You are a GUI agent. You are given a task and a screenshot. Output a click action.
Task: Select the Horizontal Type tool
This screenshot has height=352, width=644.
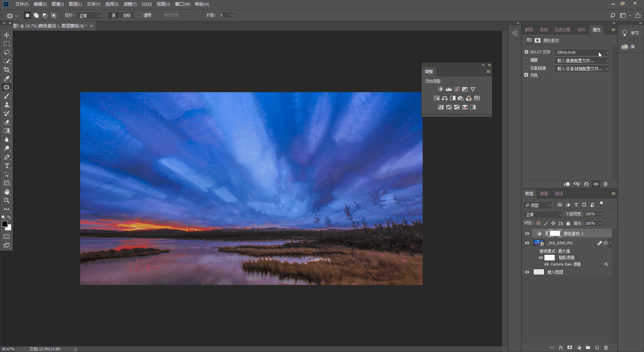pyautogui.click(x=7, y=166)
